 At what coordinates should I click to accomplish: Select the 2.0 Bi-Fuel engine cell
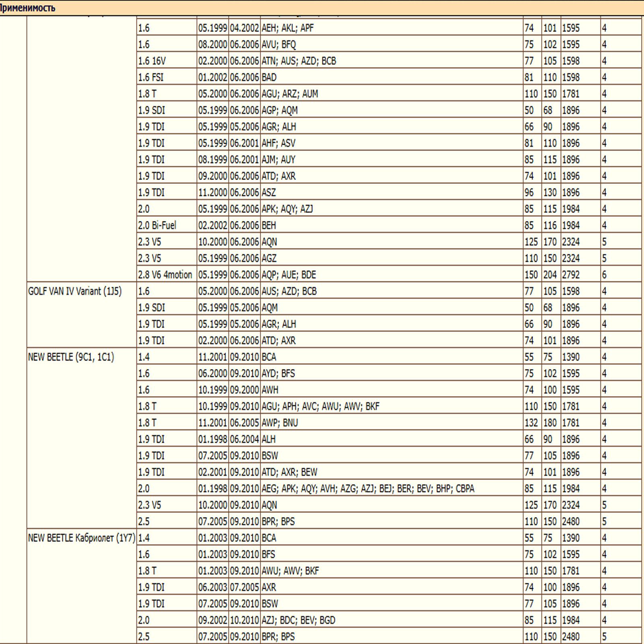tap(167, 225)
